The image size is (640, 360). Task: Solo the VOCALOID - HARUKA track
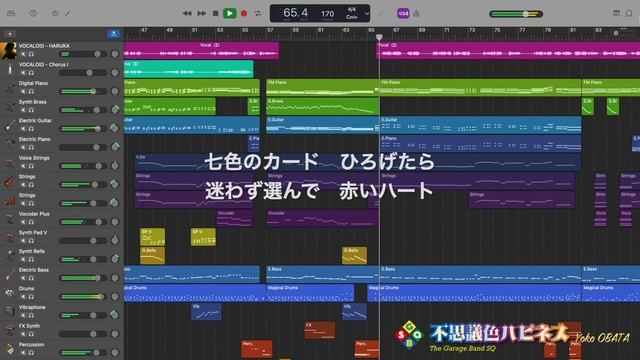[31, 54]
